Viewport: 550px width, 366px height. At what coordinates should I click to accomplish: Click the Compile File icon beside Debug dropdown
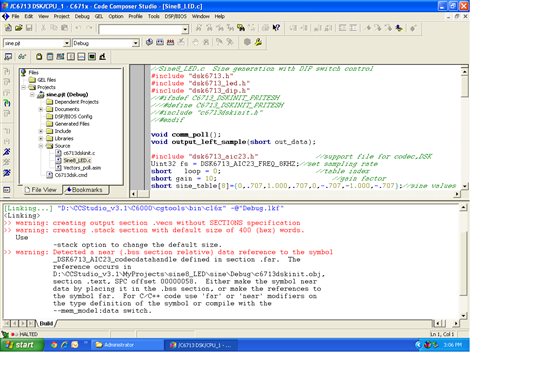(x=149, y=42)
